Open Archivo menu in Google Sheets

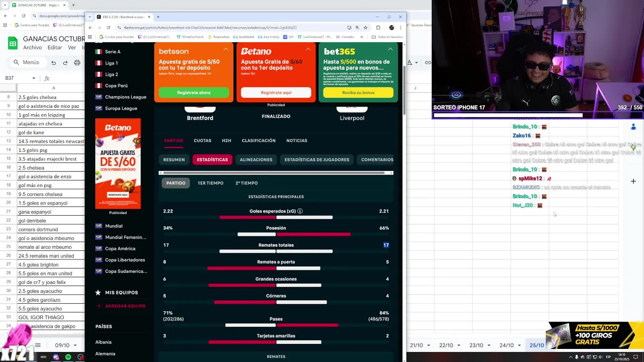click(x=32, y=48)
